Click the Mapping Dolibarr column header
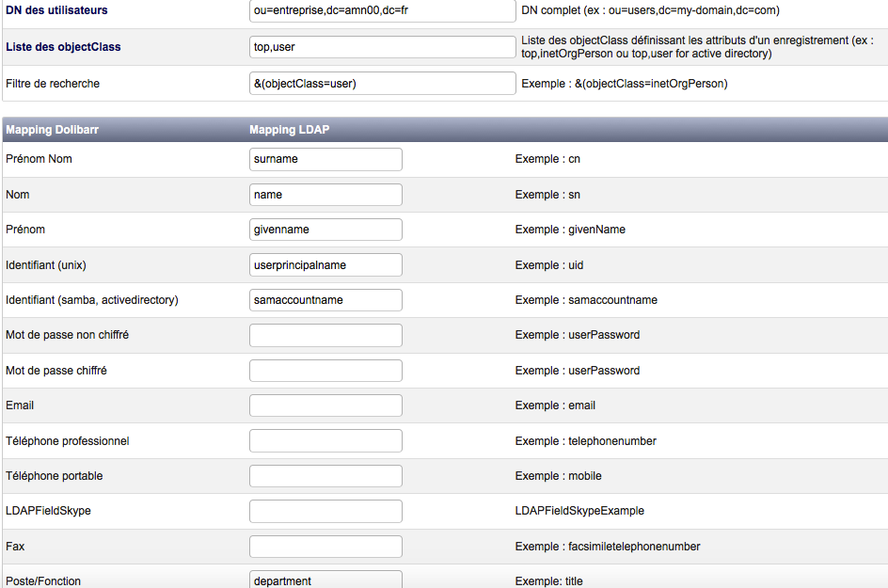Viewport: 888px width, 588px height. [55, 130]
